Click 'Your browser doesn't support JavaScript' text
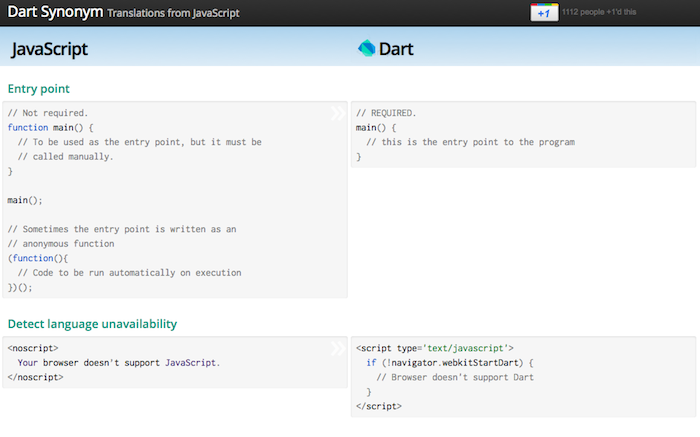The image size is (700, 437). pyautogui.click(x=118, y=362)
